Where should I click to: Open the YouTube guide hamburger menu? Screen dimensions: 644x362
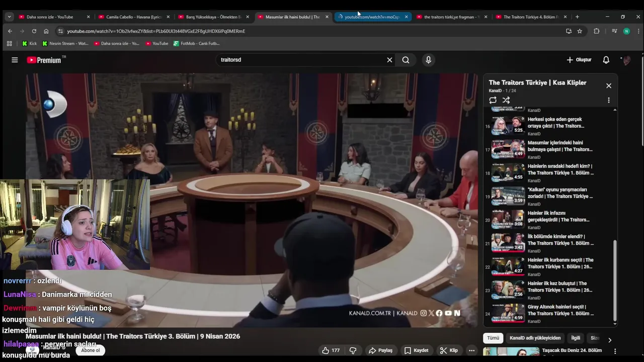(15, 60)
